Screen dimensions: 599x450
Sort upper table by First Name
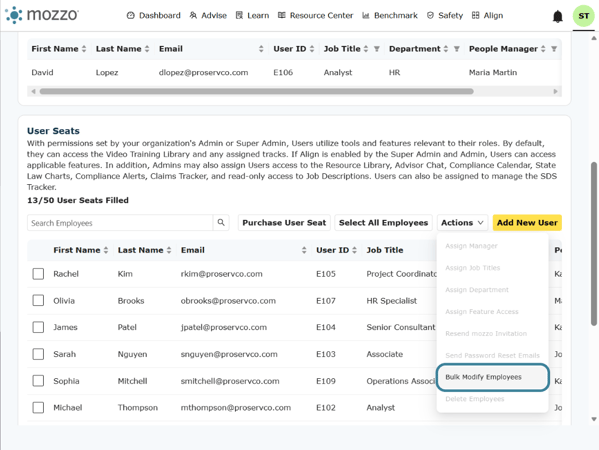[84, 49]
